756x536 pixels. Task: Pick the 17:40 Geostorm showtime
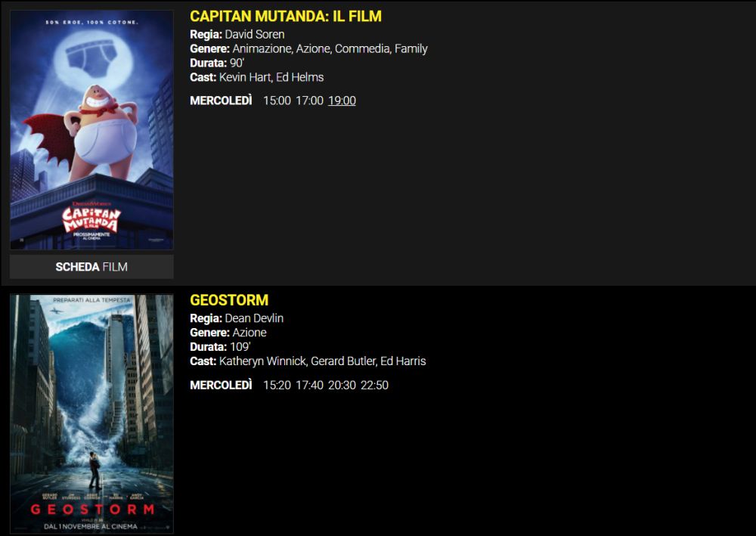(309, 385)
